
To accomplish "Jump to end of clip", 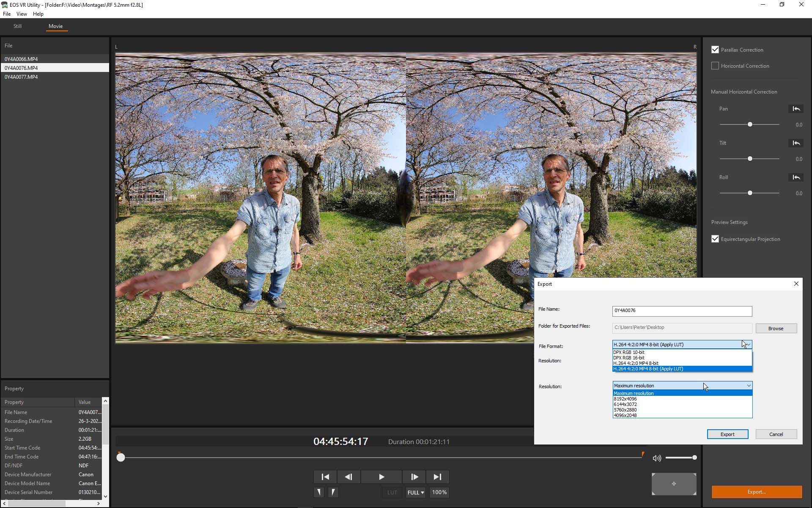I will pyautogui.click(x=437, y=477).
